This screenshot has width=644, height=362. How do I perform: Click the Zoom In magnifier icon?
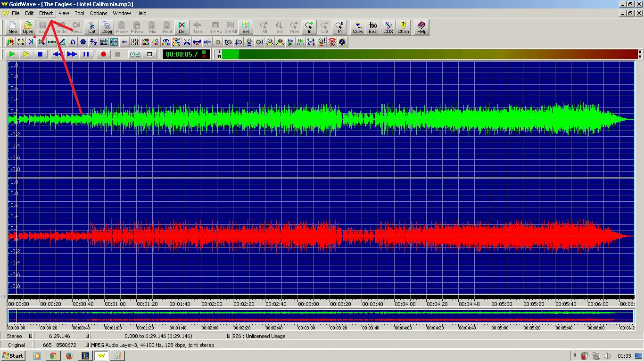tap(309, 27)
